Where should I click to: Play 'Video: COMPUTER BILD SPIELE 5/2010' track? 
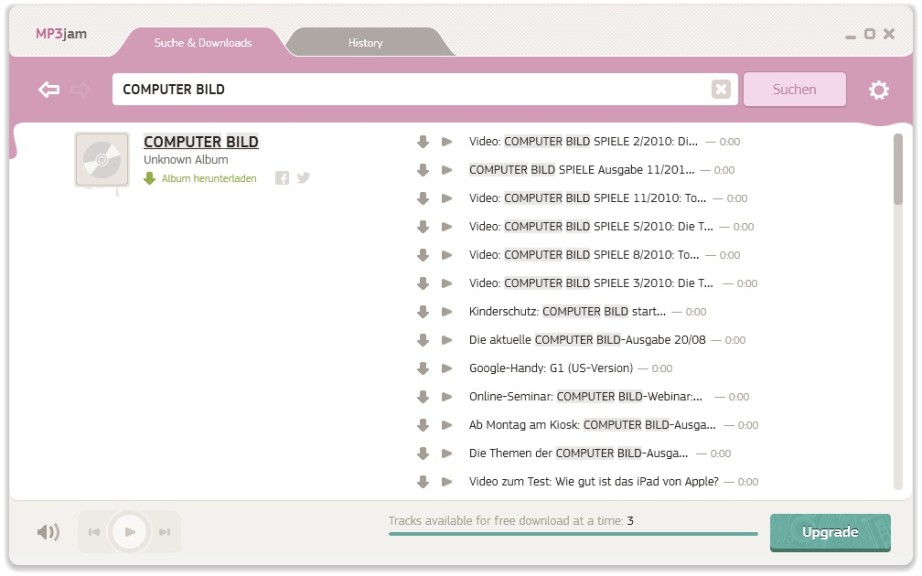[447, 226]
